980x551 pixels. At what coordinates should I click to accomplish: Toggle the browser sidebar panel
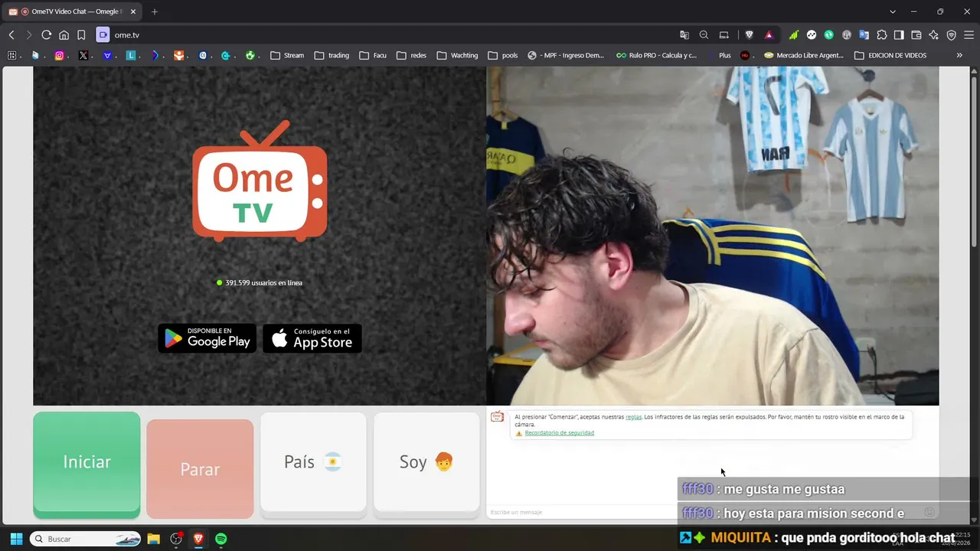[899, 35]
